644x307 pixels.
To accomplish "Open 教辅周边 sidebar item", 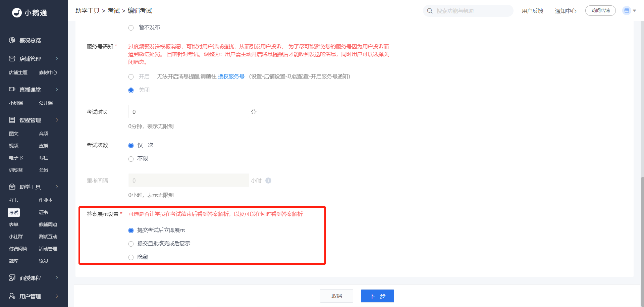I will tap(48, 224).
